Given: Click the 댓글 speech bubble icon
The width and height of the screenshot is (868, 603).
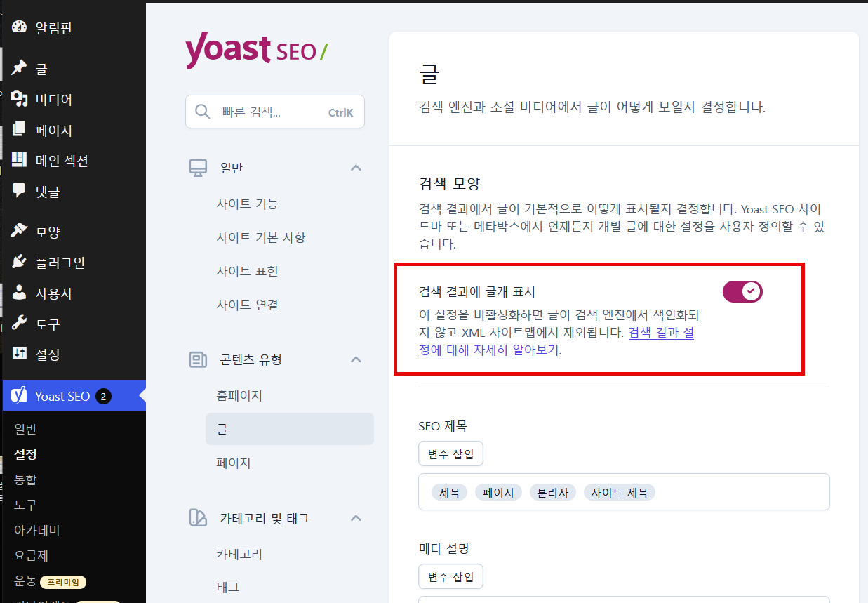Looking at the screenshot, I should tap(20, 191).
